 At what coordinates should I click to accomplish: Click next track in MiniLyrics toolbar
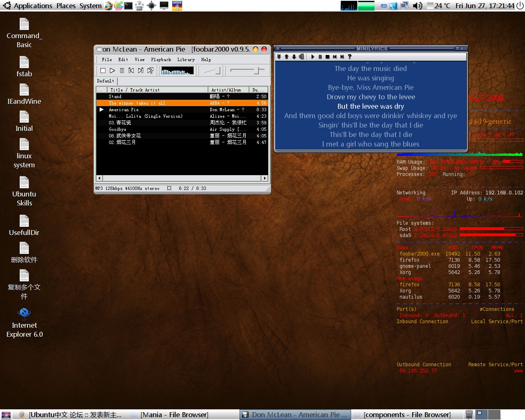pos(342,57)
